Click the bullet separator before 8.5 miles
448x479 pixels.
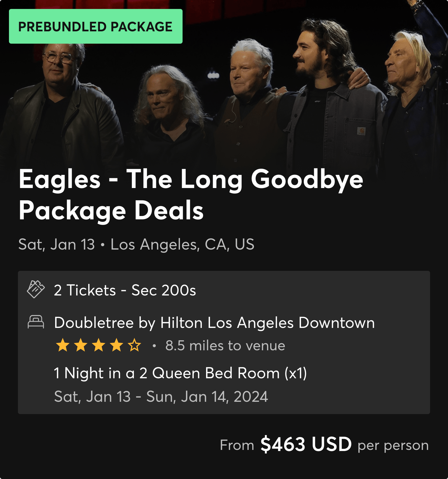154,346
